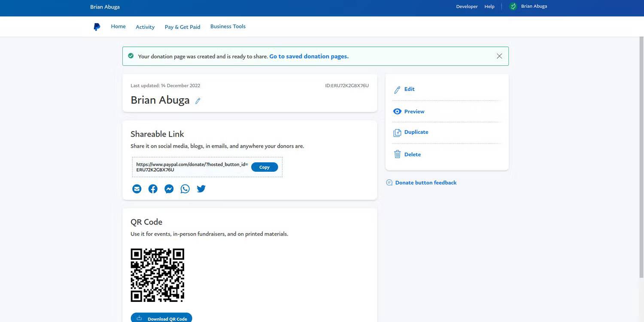
Task: Share link via WhatsApp icon
Action: [185, 188]
